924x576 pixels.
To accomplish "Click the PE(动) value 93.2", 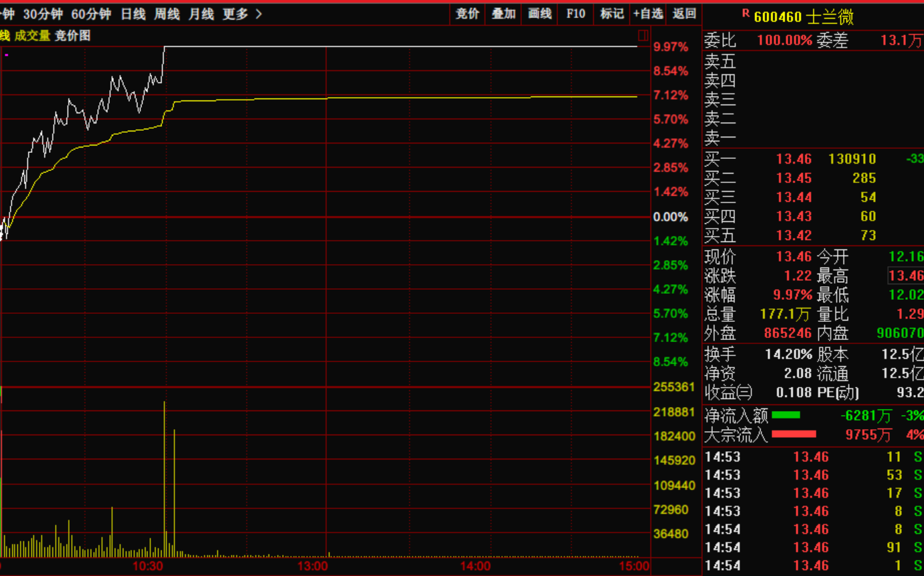I will [910, 392].
